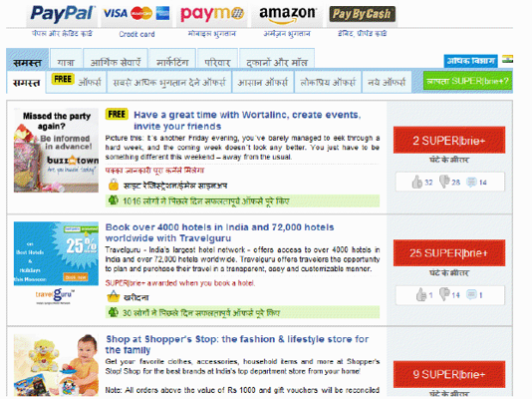The width and height of the screenshot is (532, 399).
Task: Open the Travelguru hotels offer title link
Action: click(x=219, y=232)
